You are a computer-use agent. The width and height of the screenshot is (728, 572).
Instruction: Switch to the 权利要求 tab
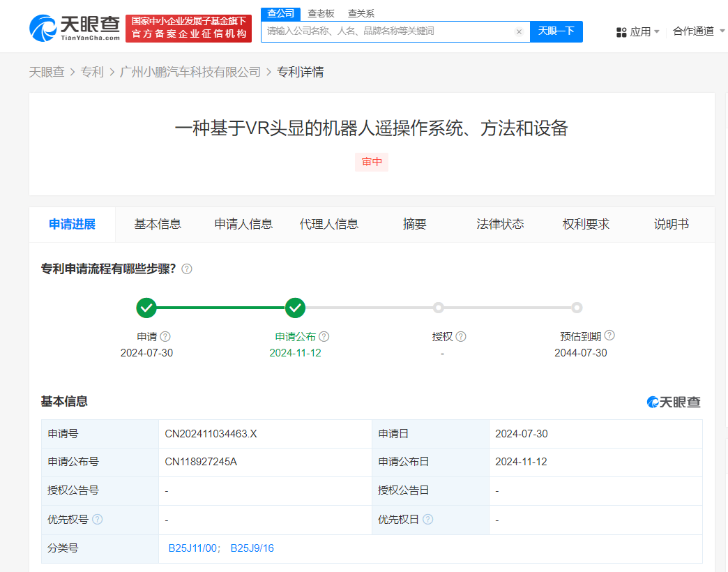point(586,224)
